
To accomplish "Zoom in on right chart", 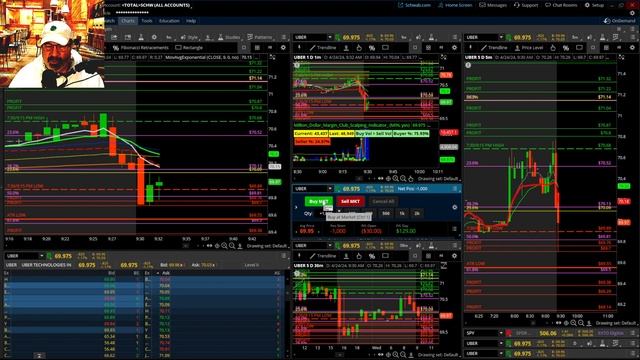I will [x=573, y=323].
